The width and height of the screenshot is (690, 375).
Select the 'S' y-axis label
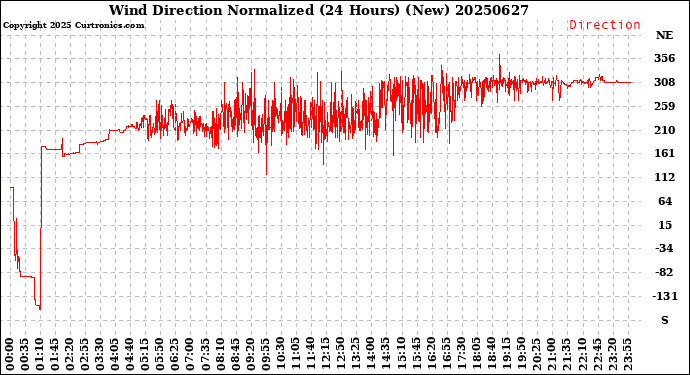click(x=665, y=320)
